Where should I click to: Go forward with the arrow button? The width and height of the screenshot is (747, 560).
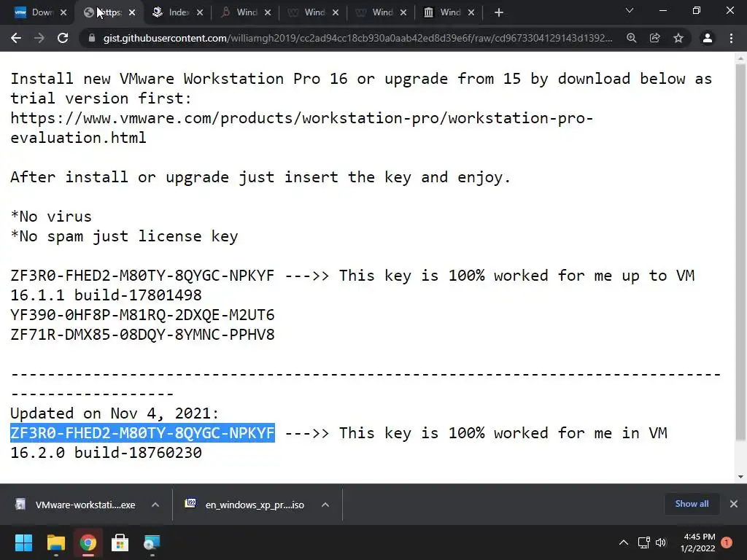click(x=39, y=38)
